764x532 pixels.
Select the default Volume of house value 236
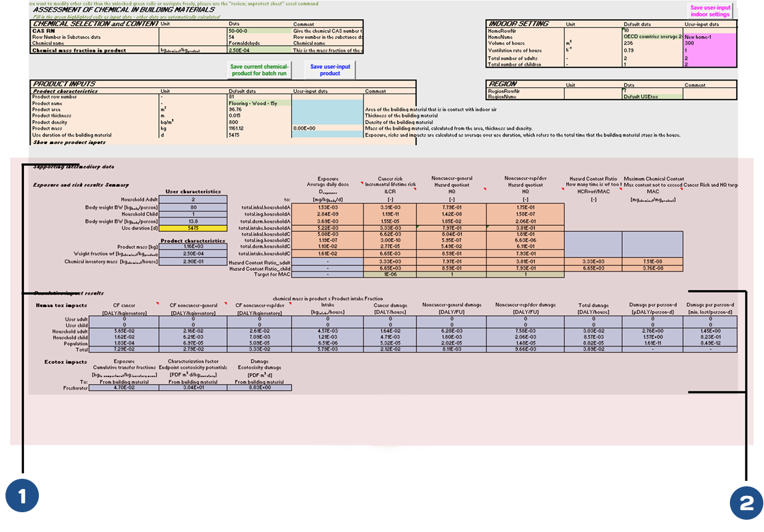(651, 43)
